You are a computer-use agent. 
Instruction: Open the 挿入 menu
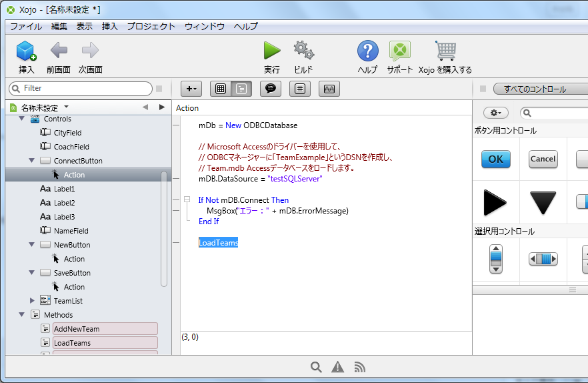[110, 26]
